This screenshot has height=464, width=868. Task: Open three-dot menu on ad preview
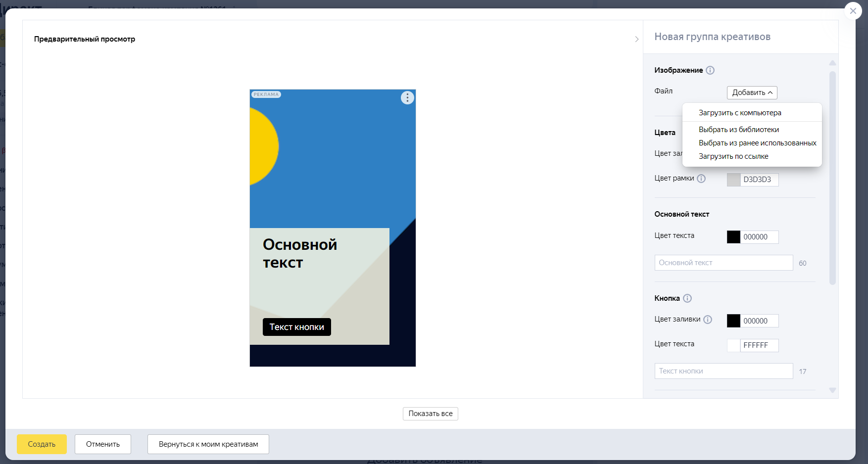pos(407,98)
